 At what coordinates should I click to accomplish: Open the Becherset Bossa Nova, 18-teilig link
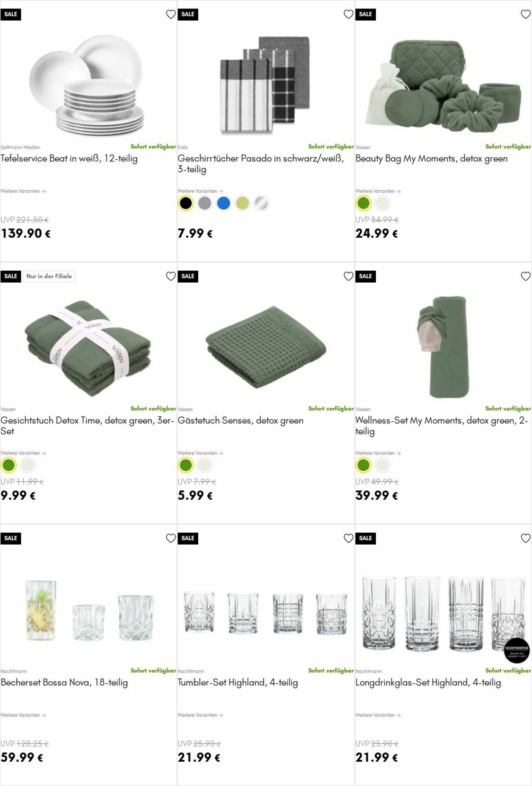[x=64, y=683]
